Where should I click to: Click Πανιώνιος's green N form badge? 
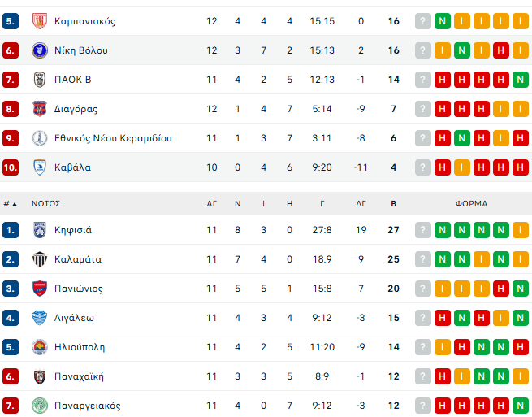tap(520, 289)
